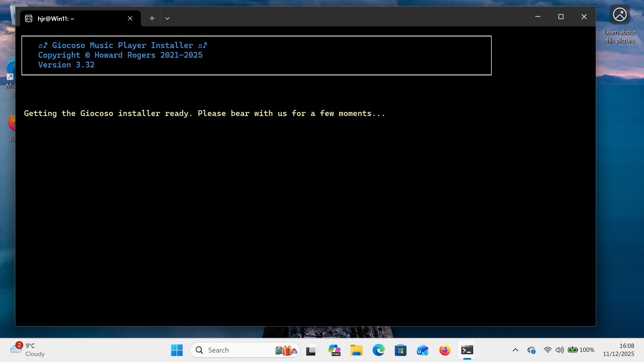Open Microsoft 365 Copilot from the taskbar
Image resolution: width=644 pixels, height=362 pixels.
[334, 350]
